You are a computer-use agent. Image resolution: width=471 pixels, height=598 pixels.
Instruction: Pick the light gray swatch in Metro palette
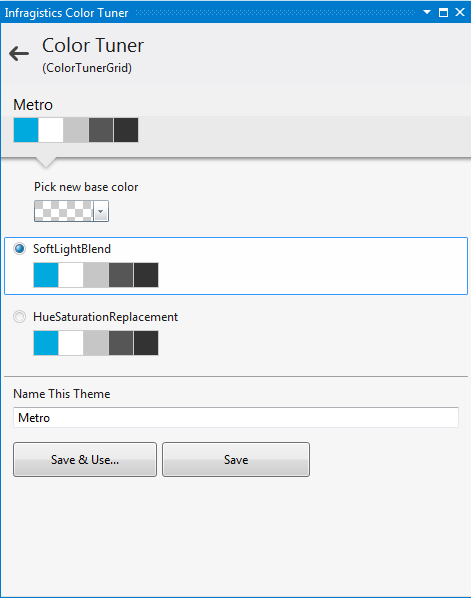coord(76,130)
